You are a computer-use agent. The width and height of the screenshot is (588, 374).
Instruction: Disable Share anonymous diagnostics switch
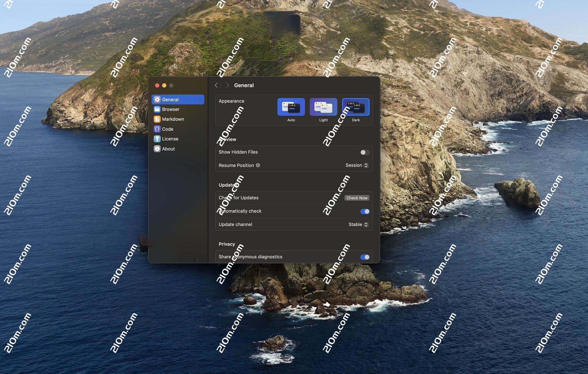[365, 257]
